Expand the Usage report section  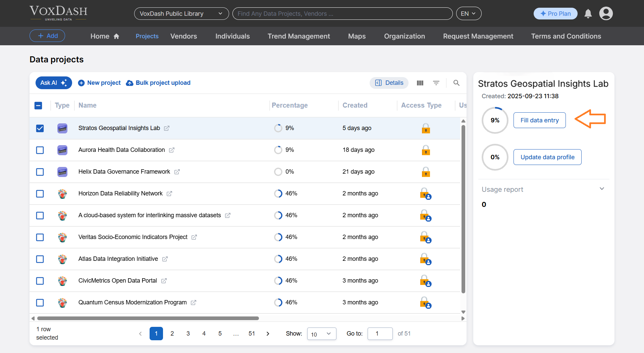(602, 189)
